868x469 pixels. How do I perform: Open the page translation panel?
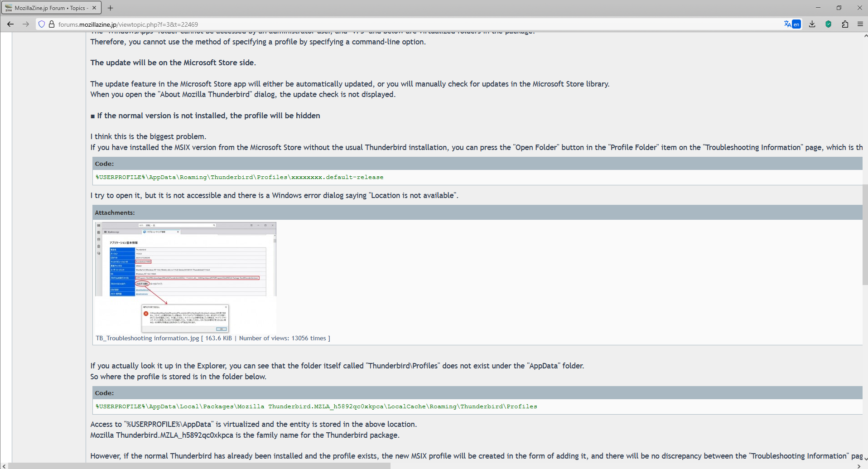tap(792, 24)
